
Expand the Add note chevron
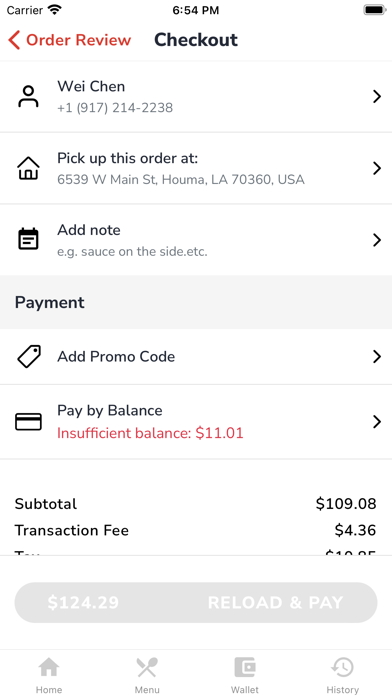point(377,240)
